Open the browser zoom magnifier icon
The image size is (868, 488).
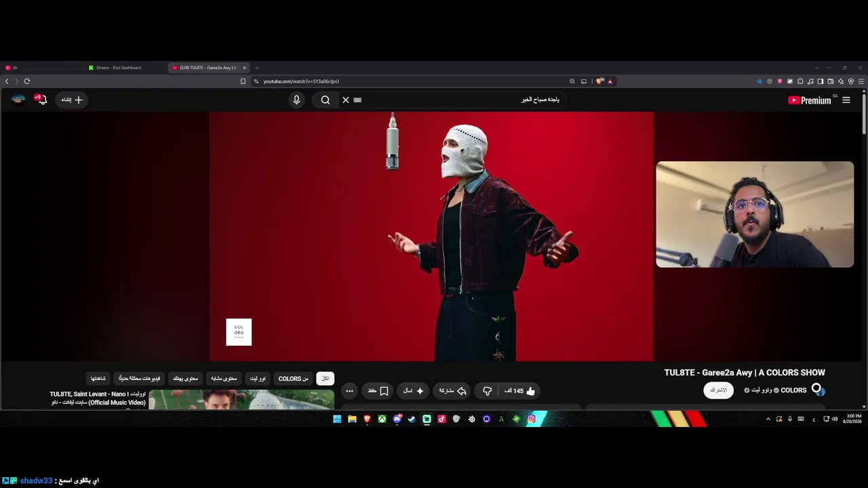pyautogui.click(x=572, y=81)
